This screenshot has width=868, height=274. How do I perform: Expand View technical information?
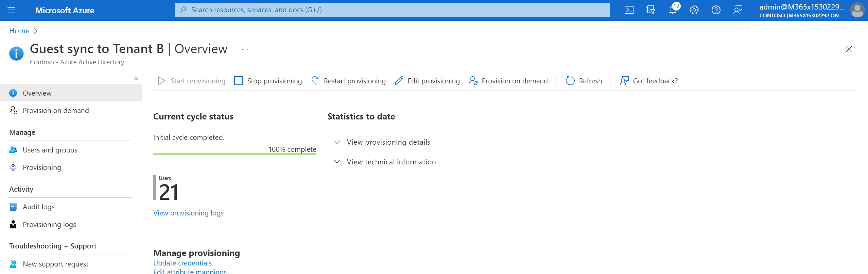(391, 162)
